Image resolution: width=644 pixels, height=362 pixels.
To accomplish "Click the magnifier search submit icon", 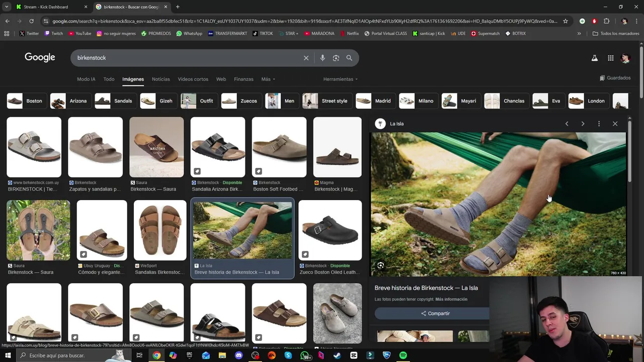I will [x=349, y=58].
